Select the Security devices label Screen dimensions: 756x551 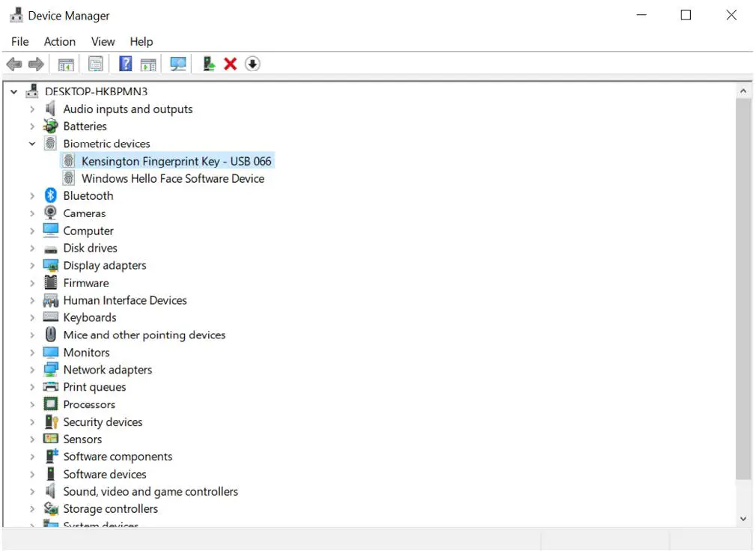click(x=103, y=421)
